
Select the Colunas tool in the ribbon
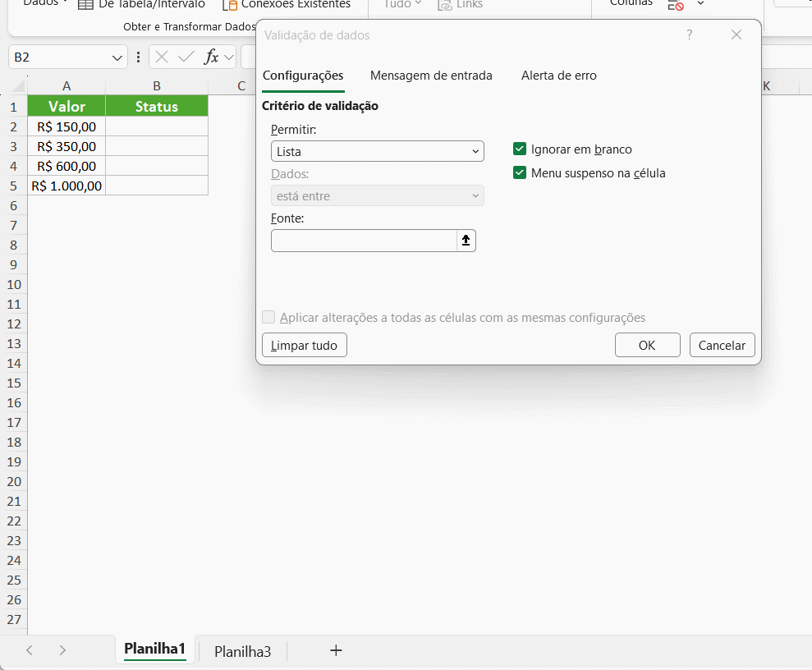pos(630,3)
